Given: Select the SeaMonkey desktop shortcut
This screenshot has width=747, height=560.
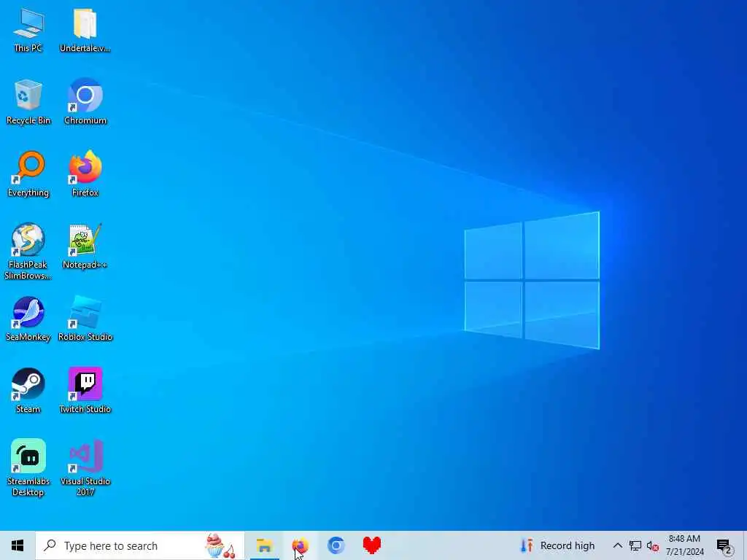Looking at the screenshot, I should pyautogui.click(x=28, y=319).
